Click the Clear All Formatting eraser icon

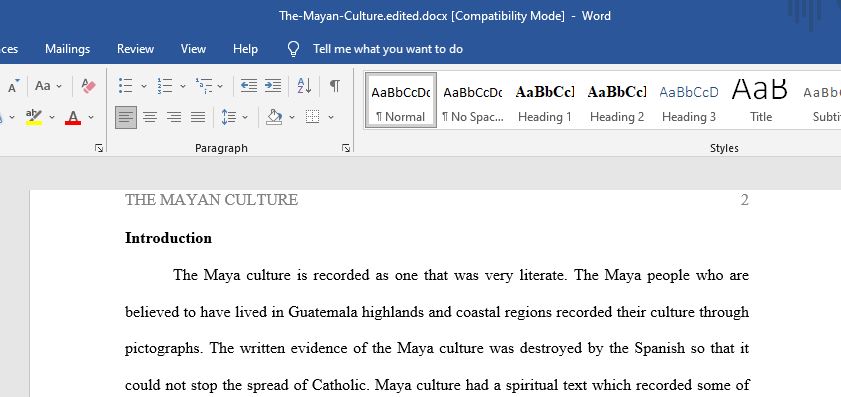[88, 85]
